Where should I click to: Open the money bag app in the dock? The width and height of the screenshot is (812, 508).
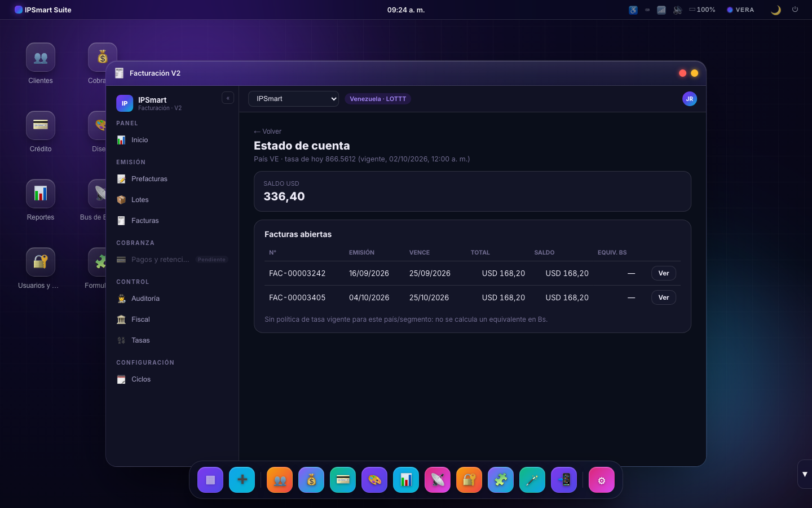click(311, 480)
